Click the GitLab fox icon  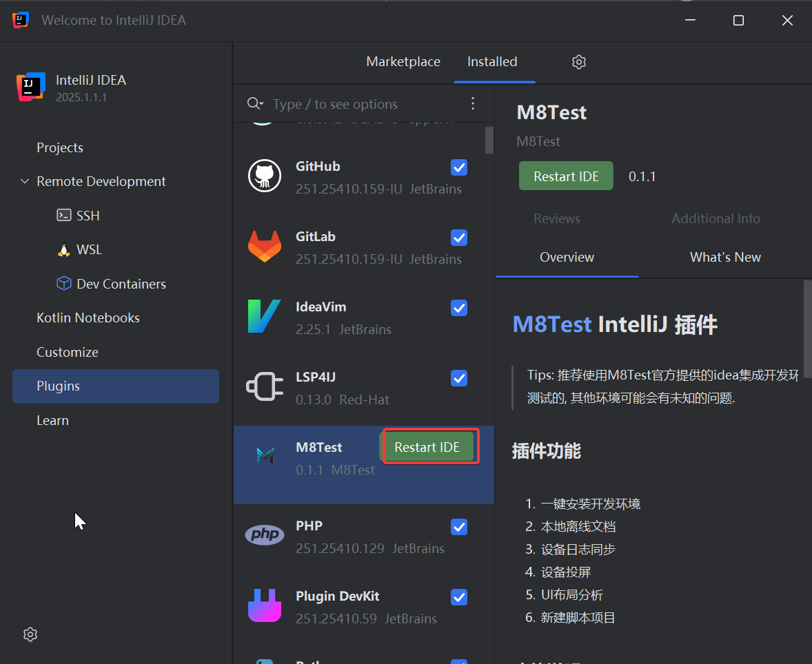(x=264, y=246)
